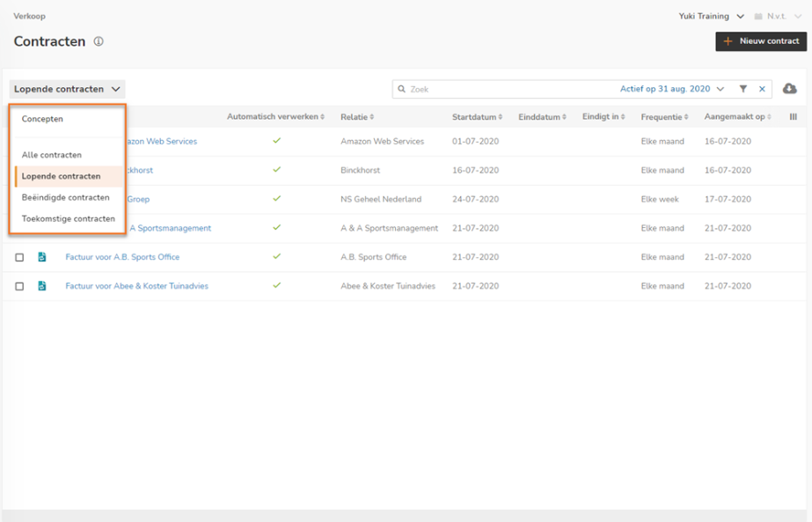Click start date 01-07-2020
Viewport: 812px width, 522px height.
[x=475, y=142]
